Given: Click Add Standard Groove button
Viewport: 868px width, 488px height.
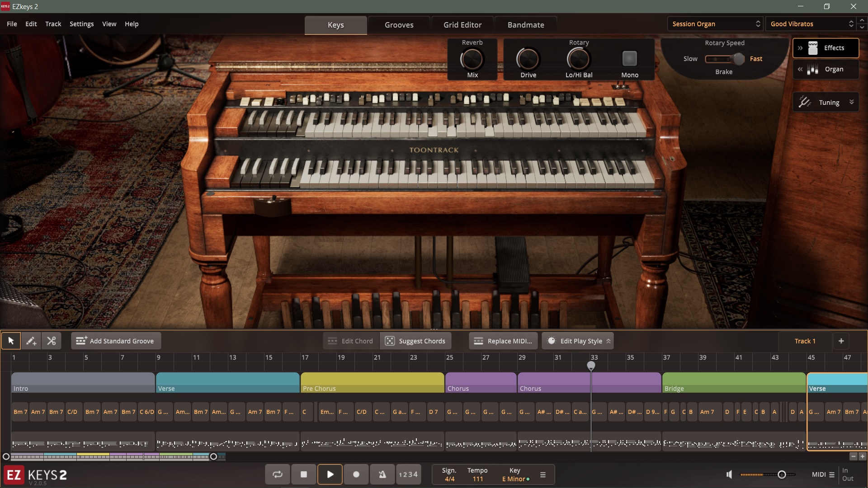Looking at the screenshot, I should pyautogui.click(x=116, y=341).
